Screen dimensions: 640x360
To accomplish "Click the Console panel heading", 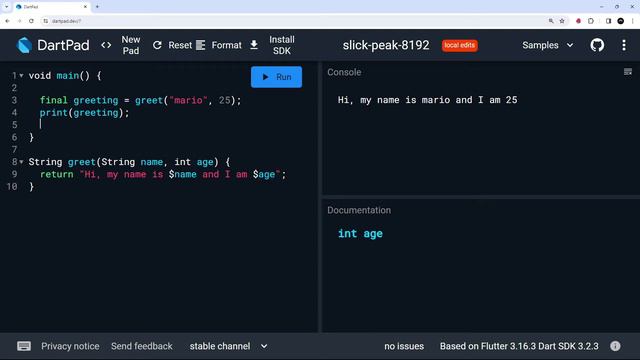I will pos(344,72).
